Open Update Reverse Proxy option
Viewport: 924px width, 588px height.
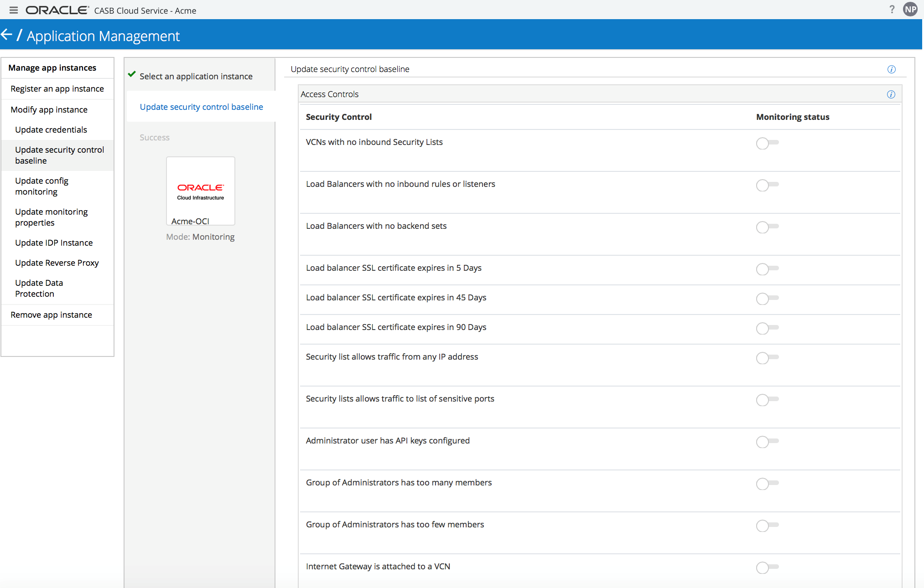57,263
